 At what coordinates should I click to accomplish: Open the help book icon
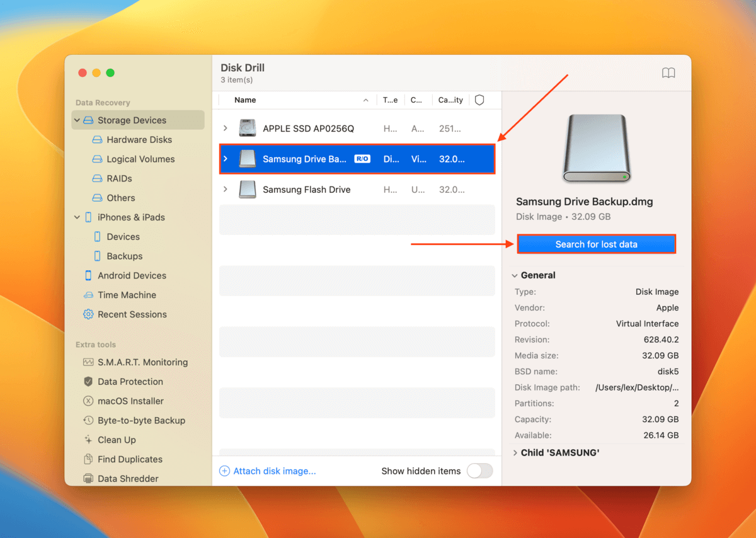tap(668, 73)
